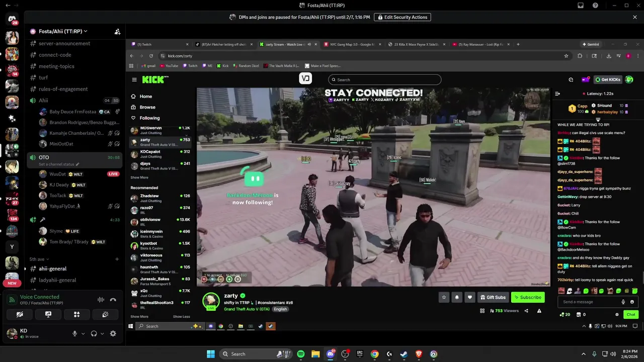Open the Discord inbox icon in title bar
Viewport: 644px width, 362px height.
pos(581,5)
